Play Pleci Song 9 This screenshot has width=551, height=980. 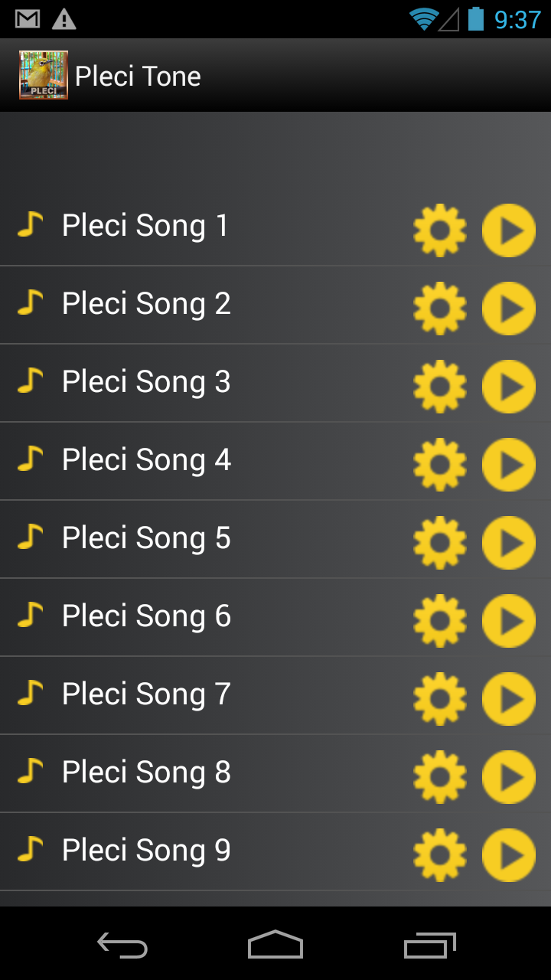tap(509, 855)
